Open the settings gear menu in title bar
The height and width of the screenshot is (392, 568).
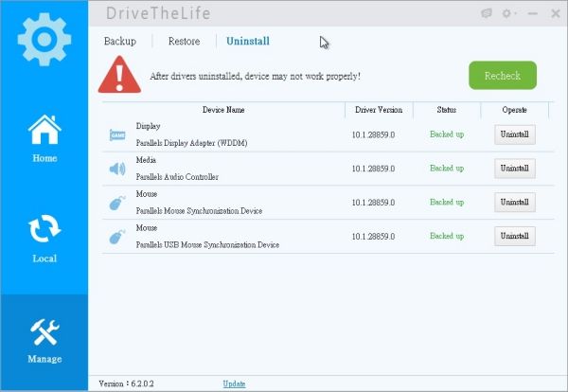(508, 13)
